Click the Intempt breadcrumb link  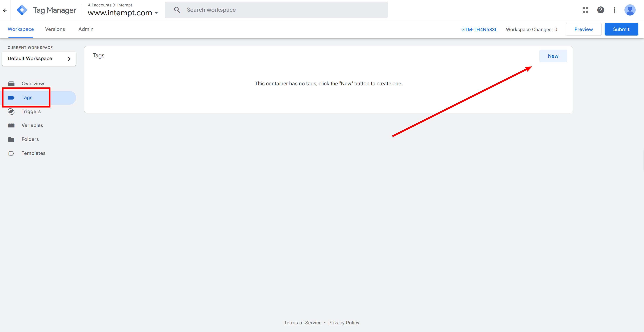click(125, 5)
